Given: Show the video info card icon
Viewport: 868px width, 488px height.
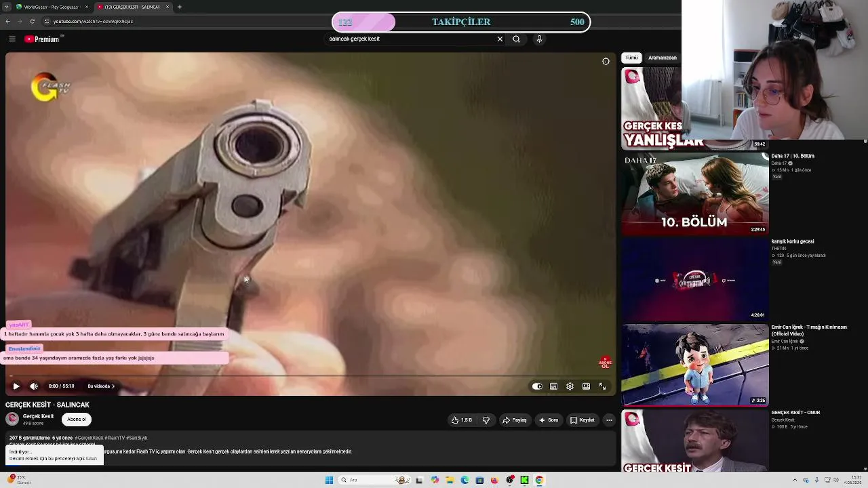Looking at the screenshot, I should coord(606,62).
